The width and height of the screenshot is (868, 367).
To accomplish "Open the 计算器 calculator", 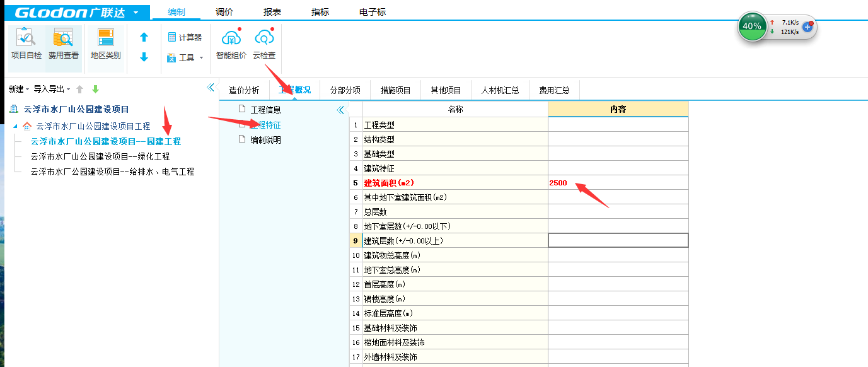I will pyautogui.click(x=185, y=37).
